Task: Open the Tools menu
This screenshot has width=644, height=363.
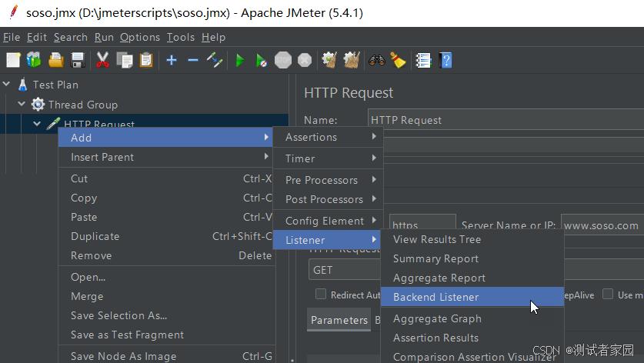Action: pos(181,38)
